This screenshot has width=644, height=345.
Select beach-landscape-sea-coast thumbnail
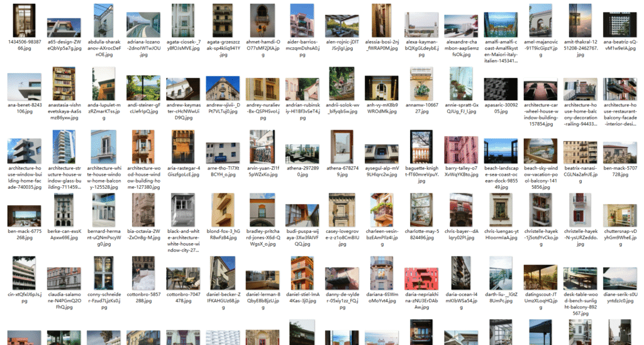501,151
